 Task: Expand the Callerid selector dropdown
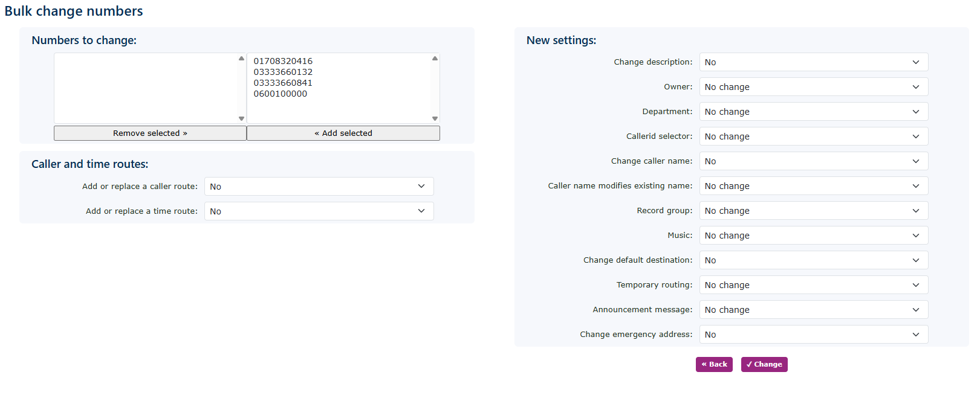click(x=813, y=136)
